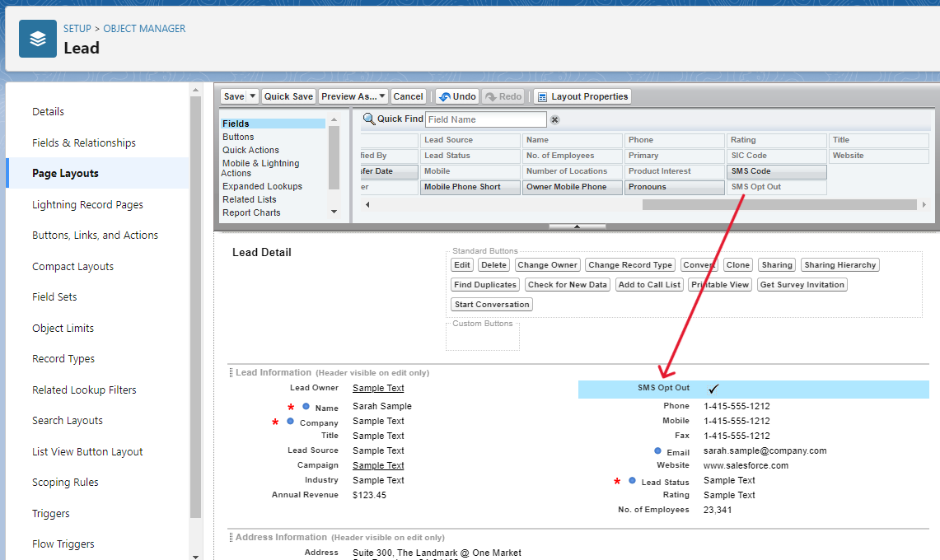Open Record Types in the sidebar
The width and height of the screenshot is (940, 560).
pos(63,358)
